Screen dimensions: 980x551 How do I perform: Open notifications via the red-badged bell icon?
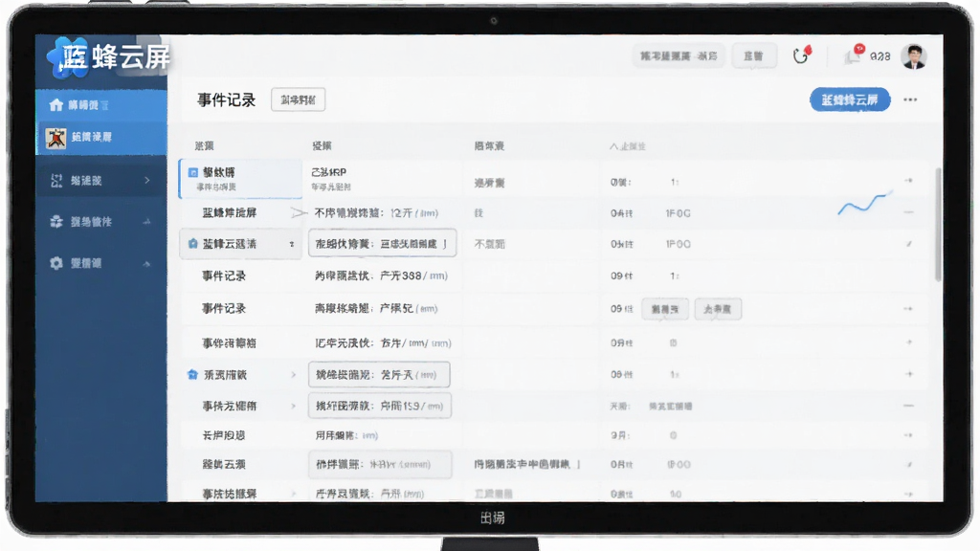854,55
